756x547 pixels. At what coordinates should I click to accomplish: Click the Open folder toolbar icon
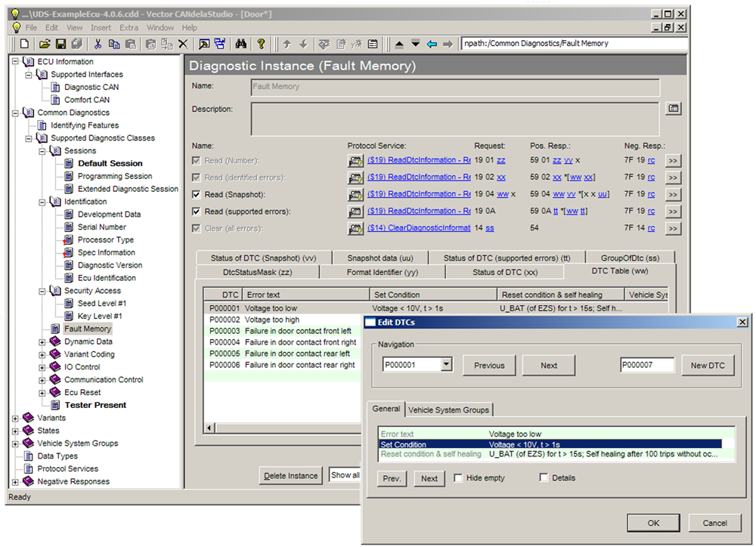[x=45, y=44]
